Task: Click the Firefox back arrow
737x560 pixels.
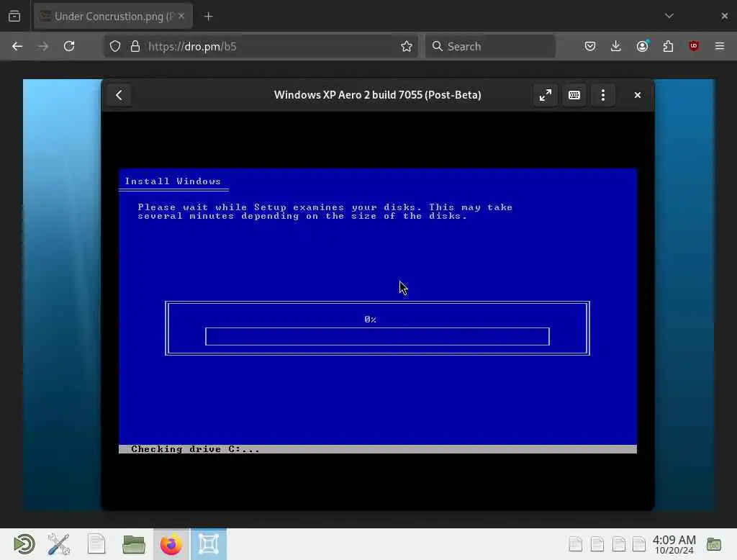Action: click(17, 46)
